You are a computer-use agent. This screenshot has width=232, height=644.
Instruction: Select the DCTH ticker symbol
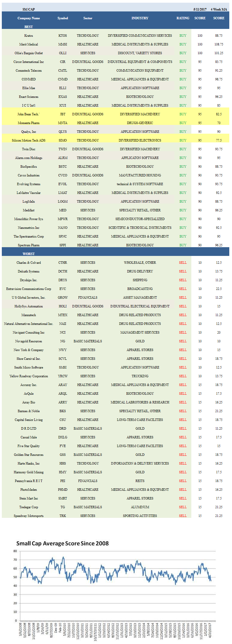63,271
